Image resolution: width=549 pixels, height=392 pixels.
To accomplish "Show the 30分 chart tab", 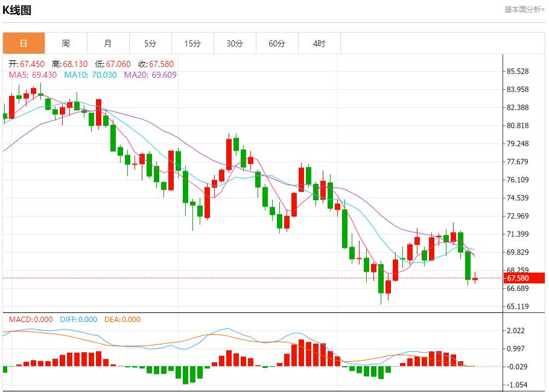I will (x=235, y=43).
